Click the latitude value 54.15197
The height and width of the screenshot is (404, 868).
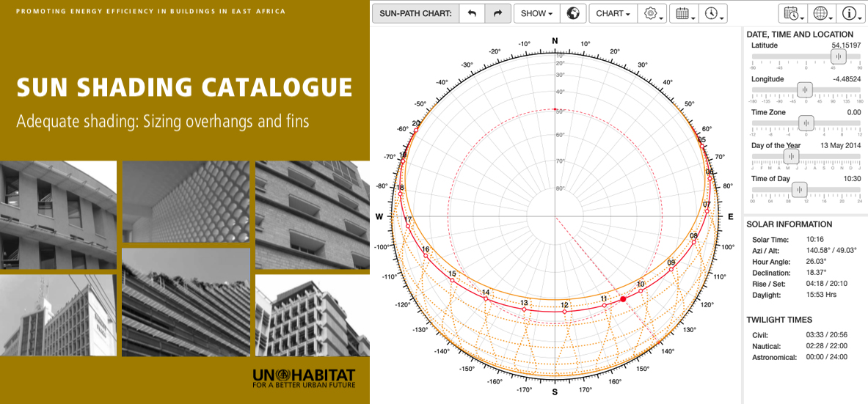[846, 45]
